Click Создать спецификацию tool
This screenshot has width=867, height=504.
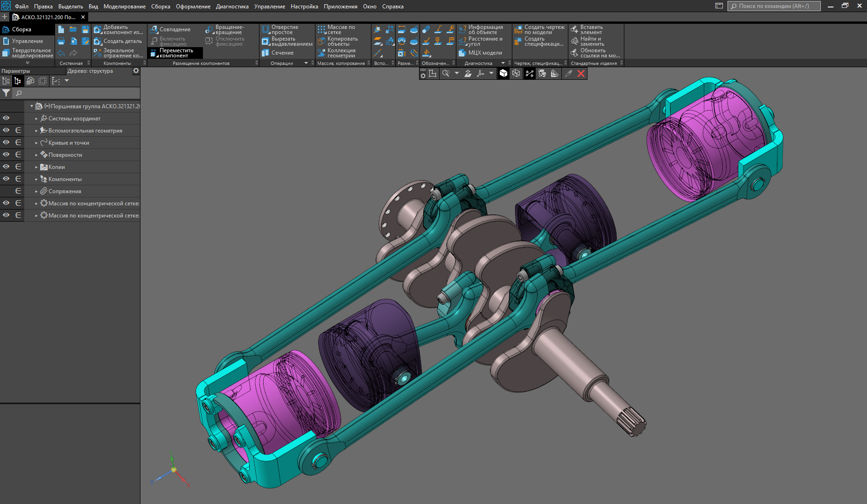coord(539,41)
